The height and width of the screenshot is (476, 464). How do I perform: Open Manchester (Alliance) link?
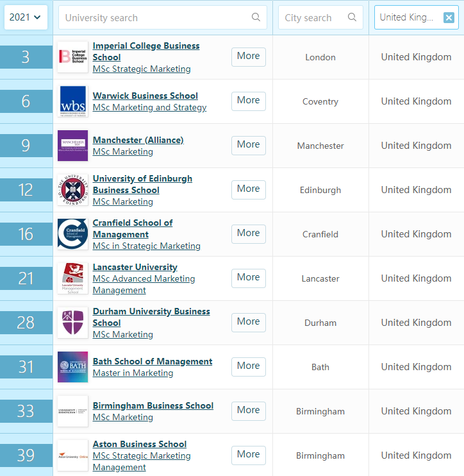coord(138,140)
